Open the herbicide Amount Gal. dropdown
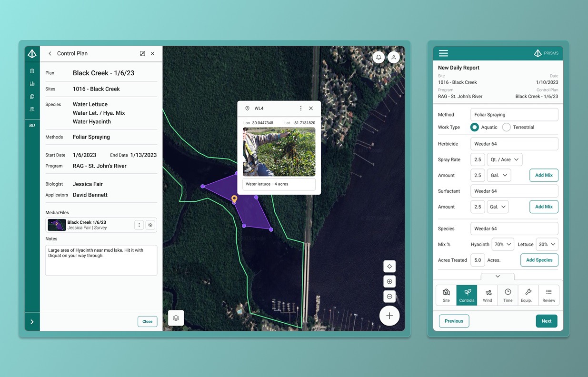This screenshot has width=588, height=377. (499, 175)
